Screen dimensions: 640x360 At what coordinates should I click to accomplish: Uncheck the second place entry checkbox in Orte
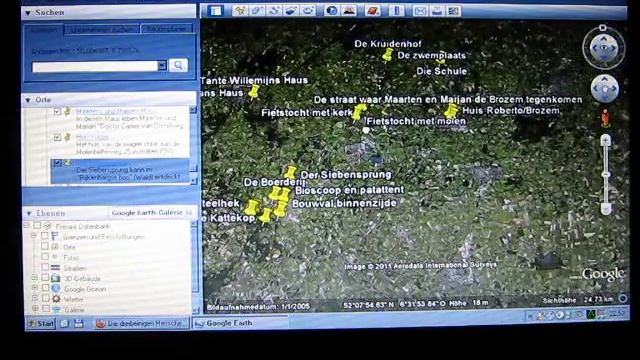[x=58, y=137]
